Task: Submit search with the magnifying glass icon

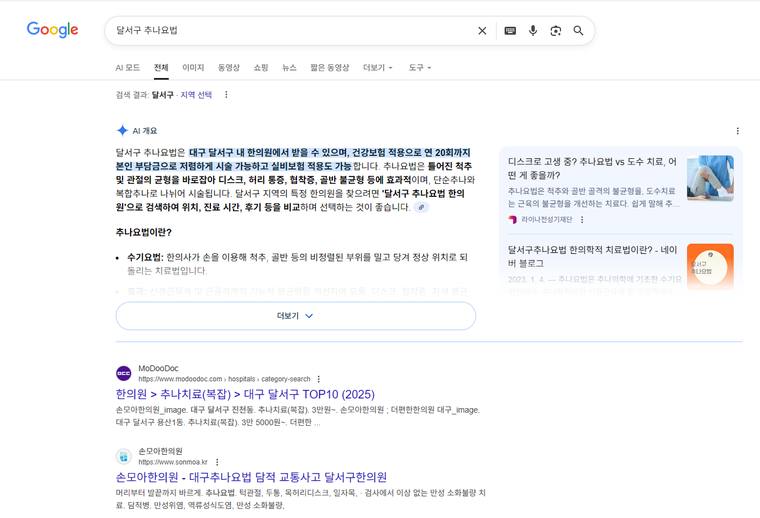Action: (x=578, y=31)
